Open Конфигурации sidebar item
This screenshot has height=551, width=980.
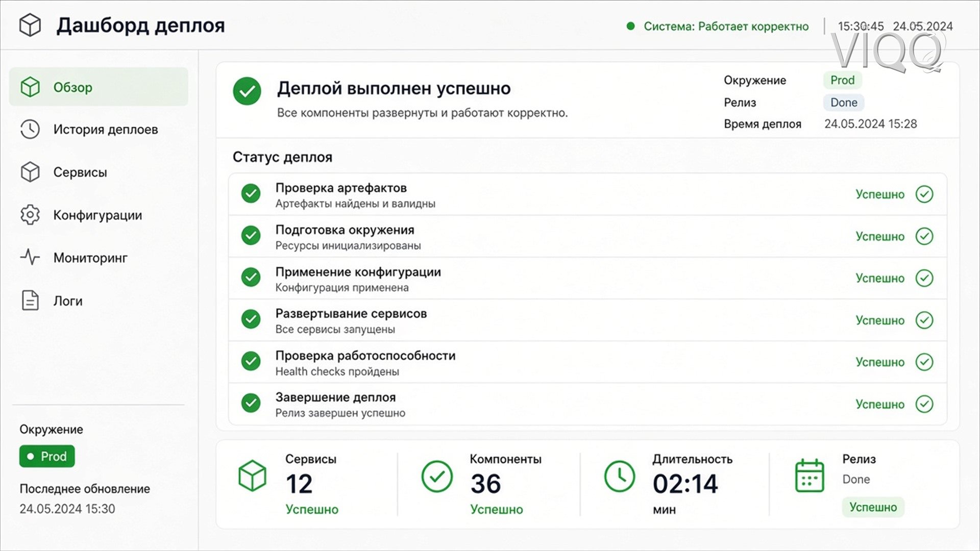99,215
